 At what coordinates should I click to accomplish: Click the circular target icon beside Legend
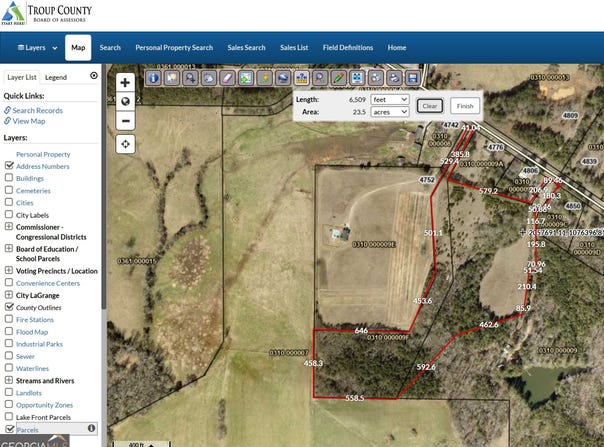94,76
